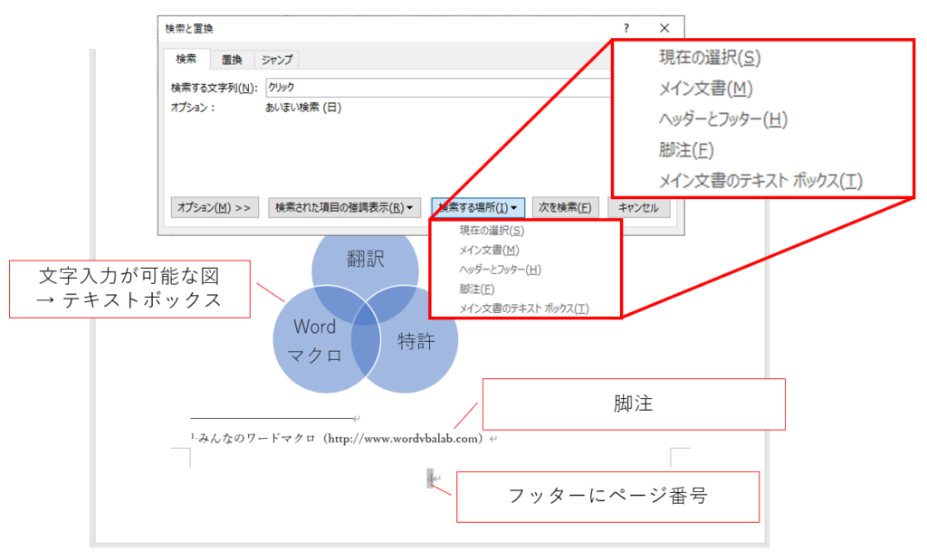Click the 検索する文字列 search text field
This screenshot has width=927, height=560.
(x=435, y=88)
